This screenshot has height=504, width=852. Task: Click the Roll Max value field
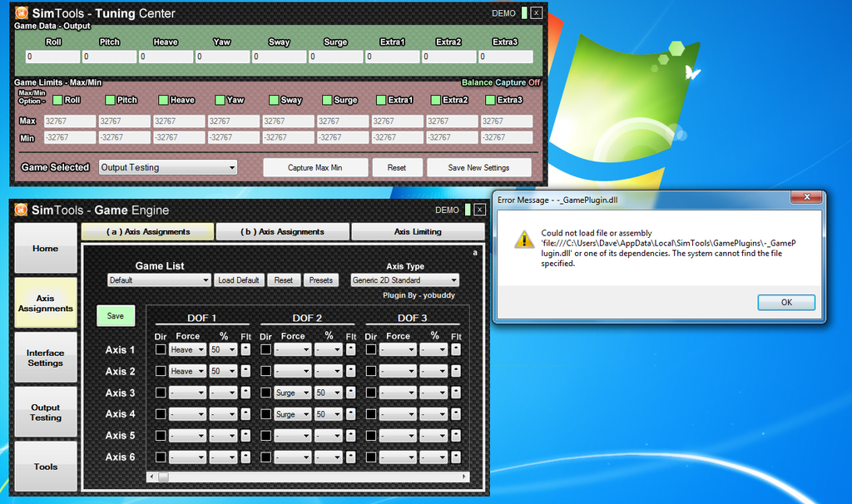point(70,121)
